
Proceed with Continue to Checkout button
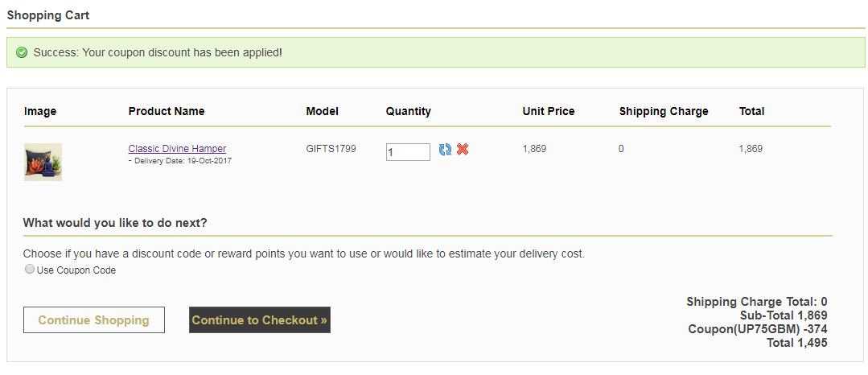259,319
